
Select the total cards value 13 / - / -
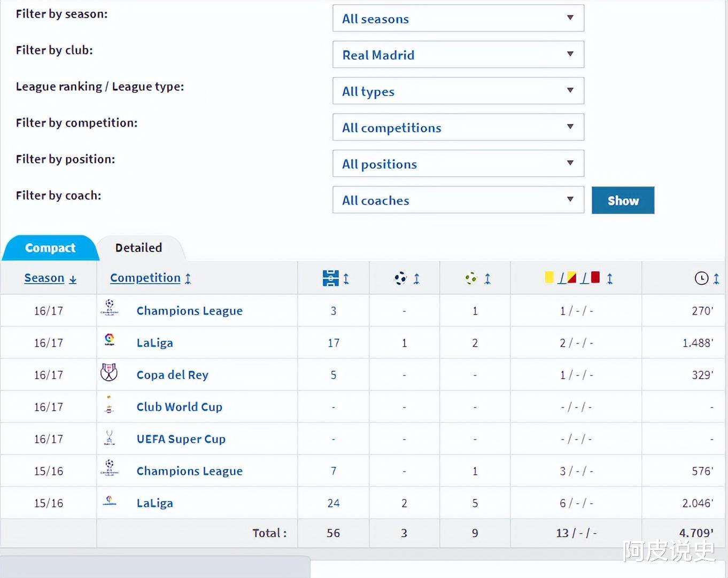point(576,533)
